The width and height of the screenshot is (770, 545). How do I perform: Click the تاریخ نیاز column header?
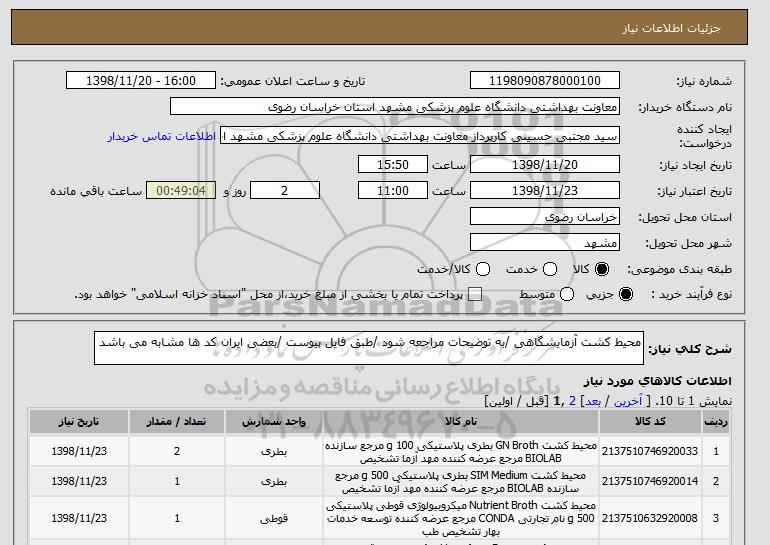[x=79, y=422]
